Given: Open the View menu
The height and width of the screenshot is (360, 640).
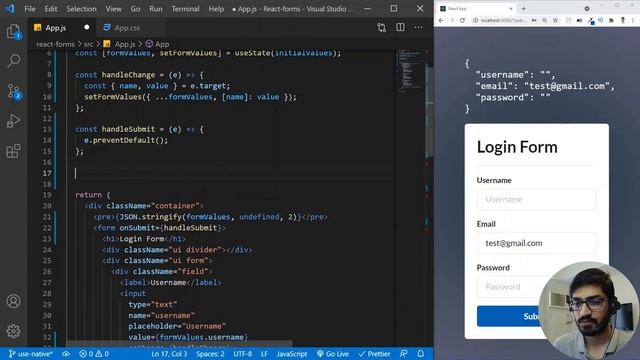Looking at the screenshot, I should click(113, 9).
